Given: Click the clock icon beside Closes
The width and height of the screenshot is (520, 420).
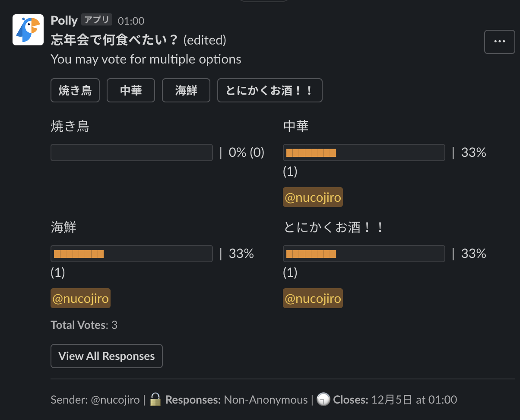Looking at the screenshot, I should pos(322,400).
